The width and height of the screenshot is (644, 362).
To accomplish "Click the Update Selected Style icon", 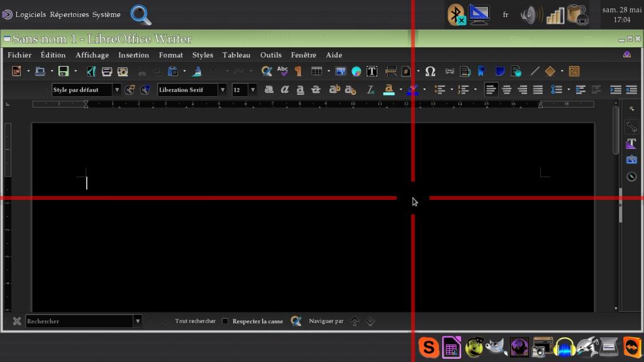I will [x=130, y=90].
